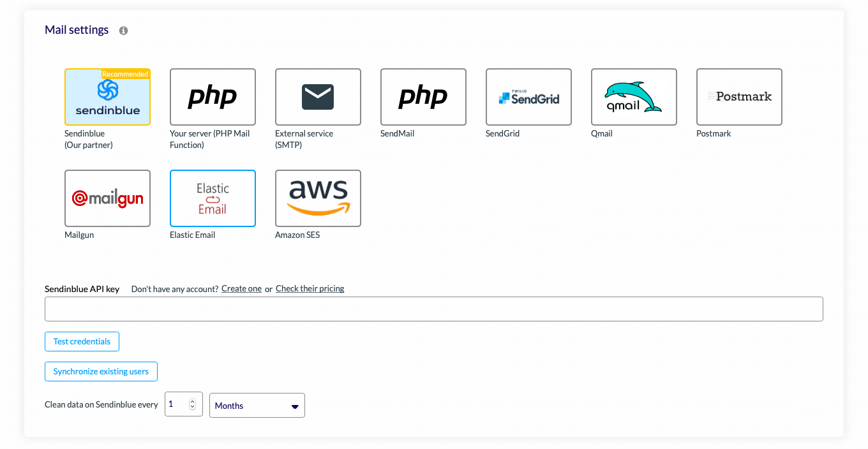Click Synchronize existing users button
The image size is (868, 449).
tap(101, 371)
